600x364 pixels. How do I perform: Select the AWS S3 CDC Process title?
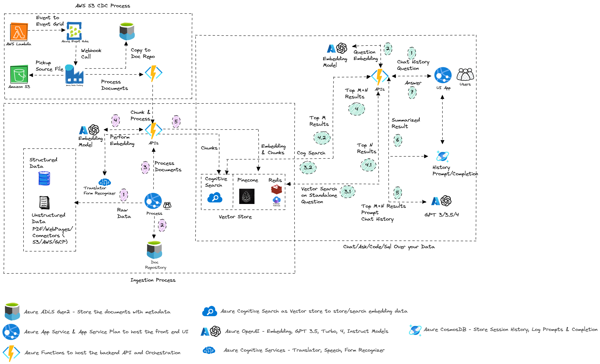102,6
